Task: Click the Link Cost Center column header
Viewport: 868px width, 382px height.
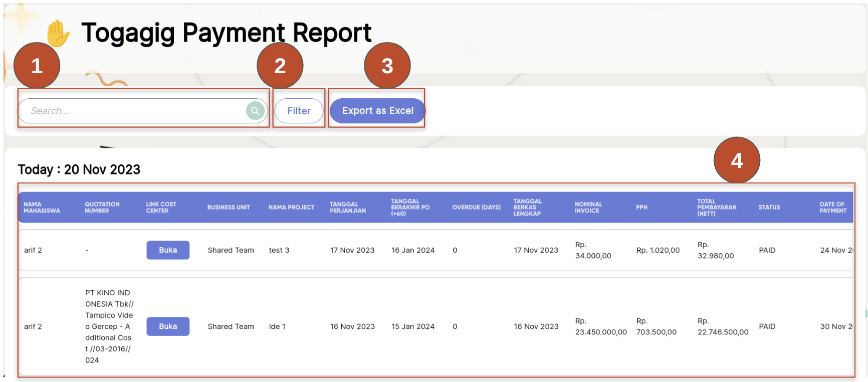Action: 161,208
